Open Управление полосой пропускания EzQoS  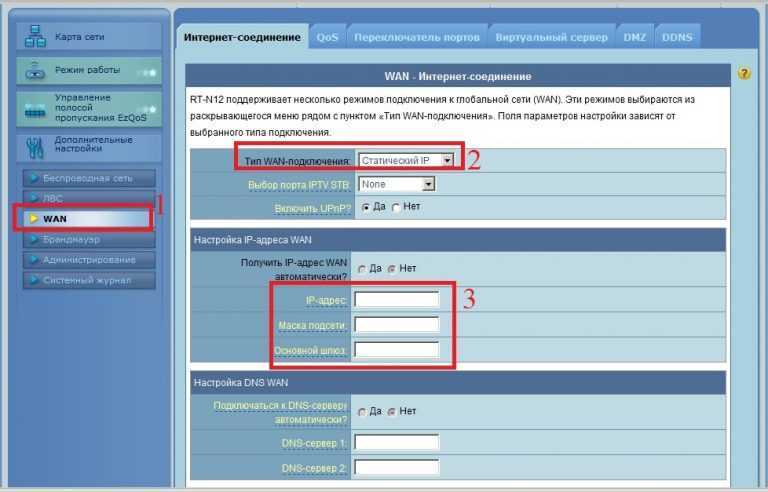pos(89,109)
